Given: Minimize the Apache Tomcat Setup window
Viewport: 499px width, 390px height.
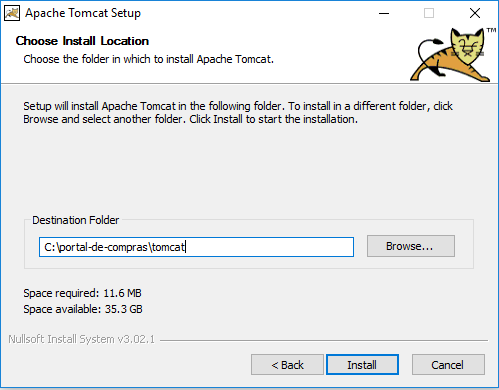Looking at the screenshot, I should [x=384, y=13].
